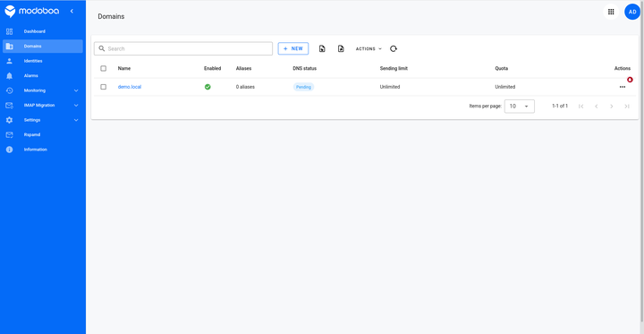Sort by the Quota column header

502,68
